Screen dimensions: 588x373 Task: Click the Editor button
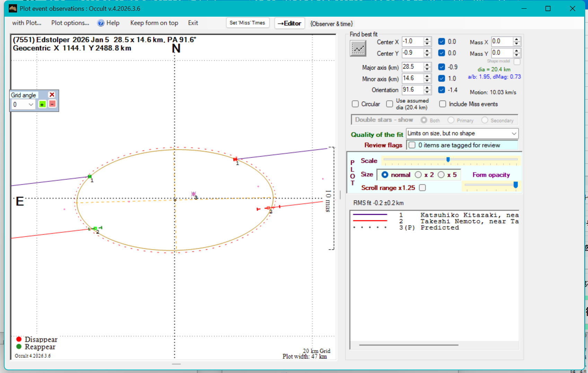tap(289, 23)
